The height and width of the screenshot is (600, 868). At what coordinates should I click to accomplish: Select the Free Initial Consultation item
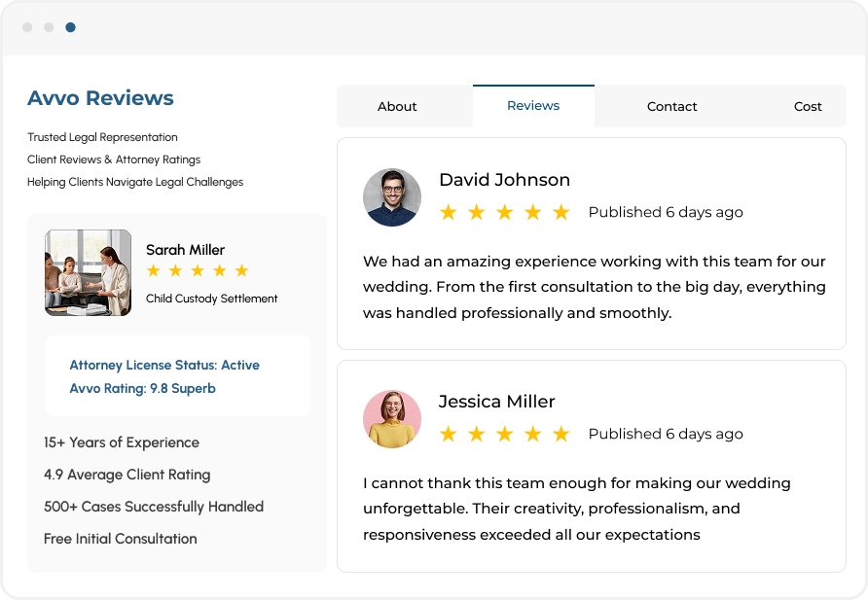[120, 539]
